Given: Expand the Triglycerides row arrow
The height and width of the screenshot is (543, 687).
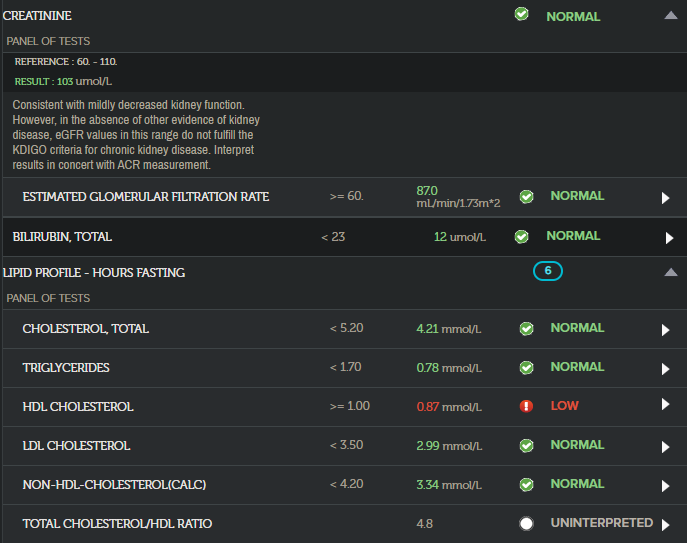Looking at the screenshot, I should point(666,367).
